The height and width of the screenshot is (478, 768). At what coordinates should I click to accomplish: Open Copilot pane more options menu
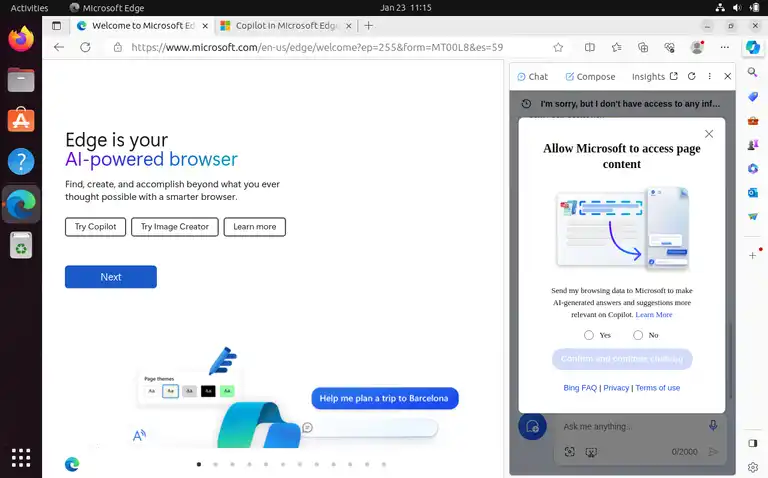coord(709,76)
